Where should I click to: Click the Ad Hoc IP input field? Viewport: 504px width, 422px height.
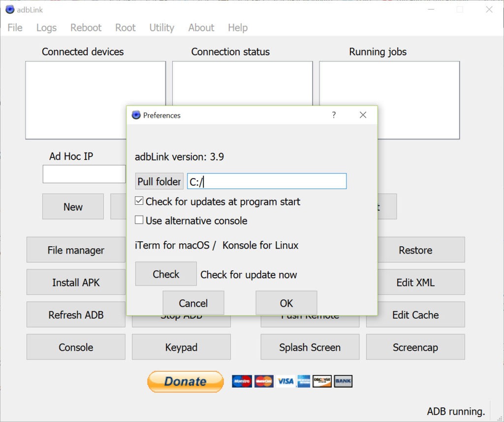click(84, 174)
